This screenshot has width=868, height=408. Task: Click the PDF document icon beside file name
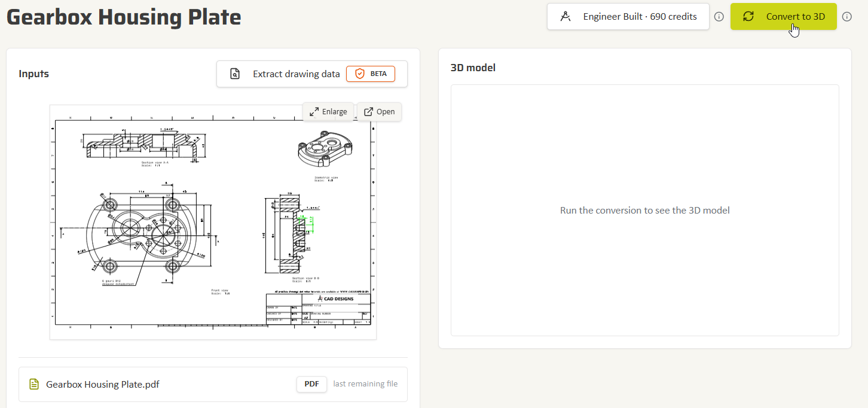(35, 384)
